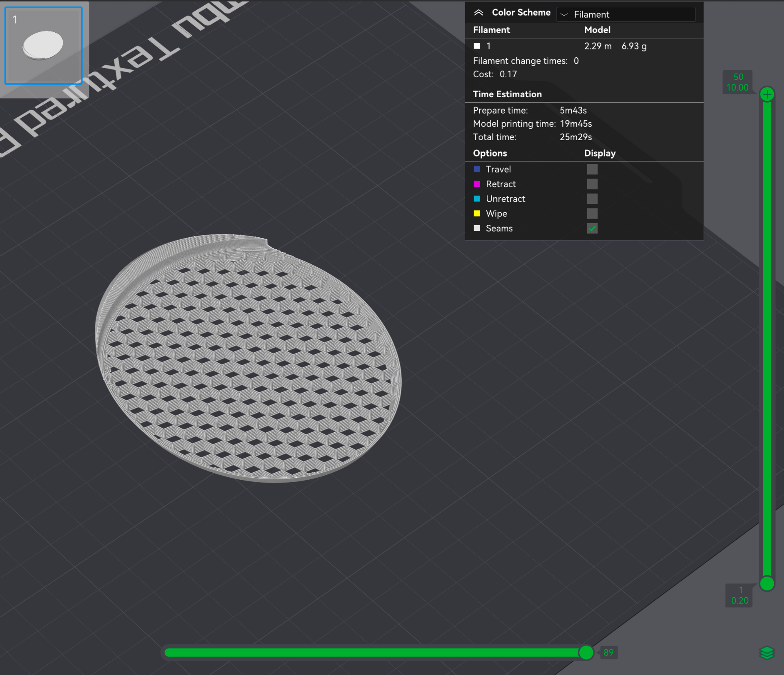Click the Retract magenta color swatch
Viewport: 784px width, 675px height.
(477, 184)
